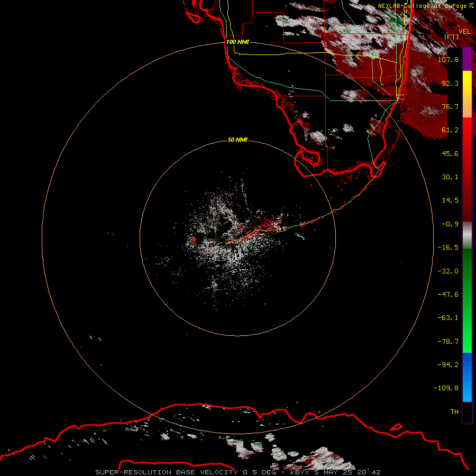Click the VEL legend title
The height and width of the screenshot is (476, 476).
pos(464,31)
